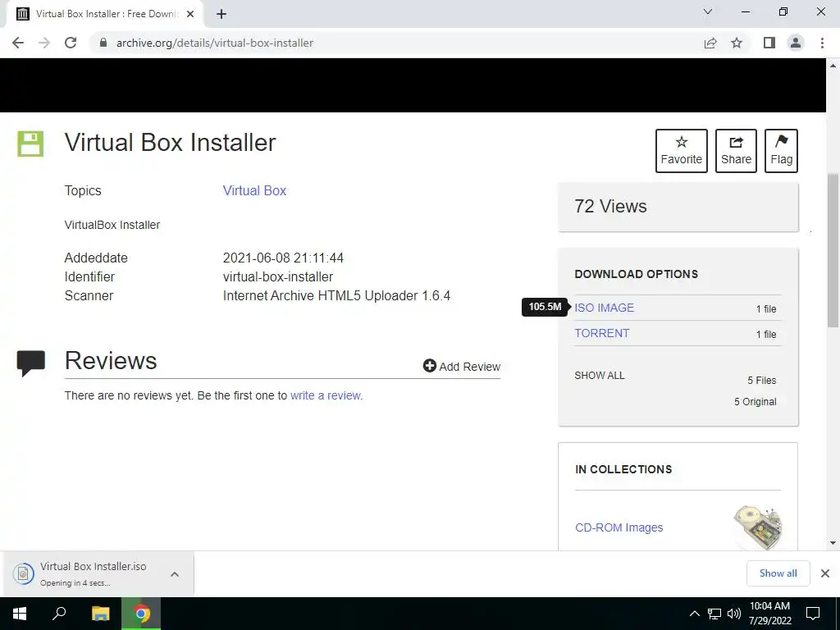Screen dimensions: 840x630
Task: Reload the archive.org page
Action: 71,43
